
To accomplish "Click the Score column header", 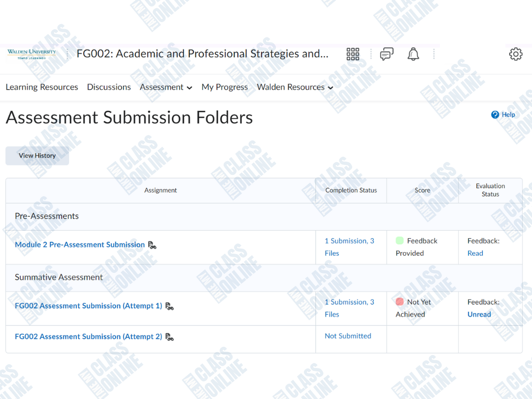I will (423, 190).
